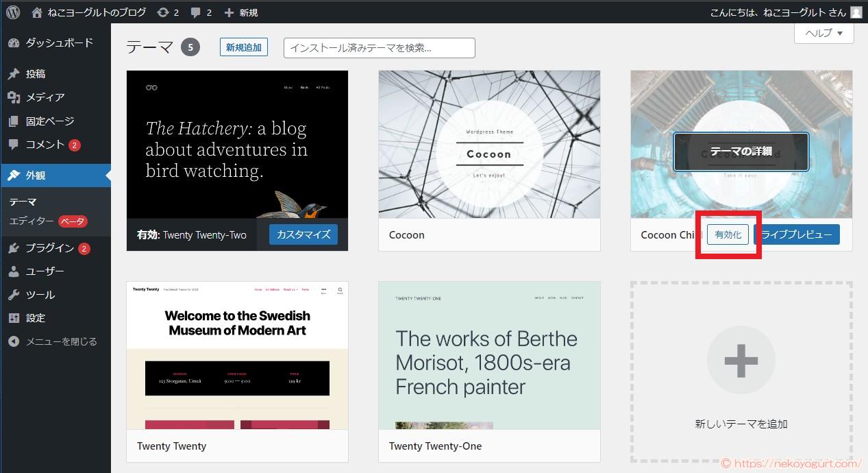
Task: Select エディター submenu item
Action: [32, 221]
